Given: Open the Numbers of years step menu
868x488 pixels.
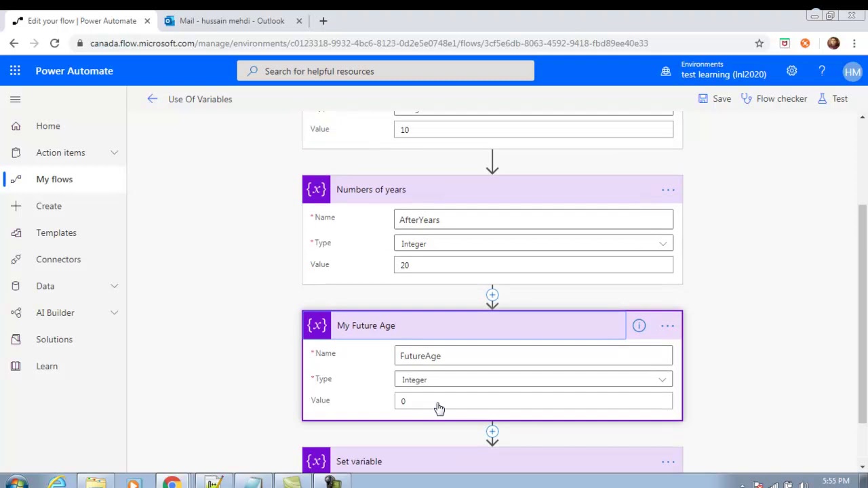Looking at the screenshot, I should click(x=668, y=190).
